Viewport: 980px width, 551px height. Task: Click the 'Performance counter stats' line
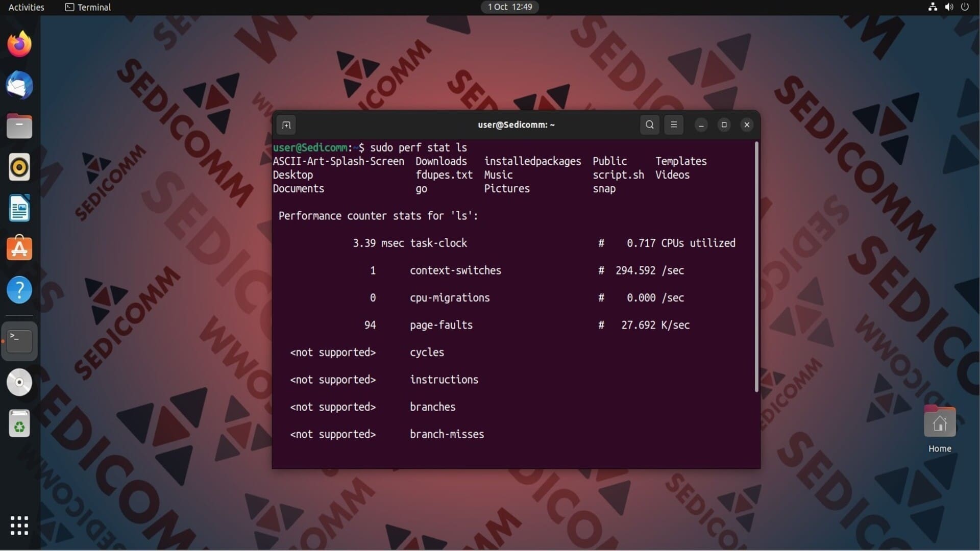coord(378,216)
